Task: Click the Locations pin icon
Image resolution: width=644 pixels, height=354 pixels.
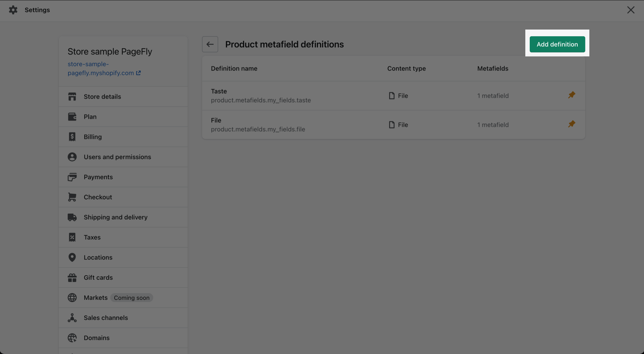Action: tap(72, 257)
